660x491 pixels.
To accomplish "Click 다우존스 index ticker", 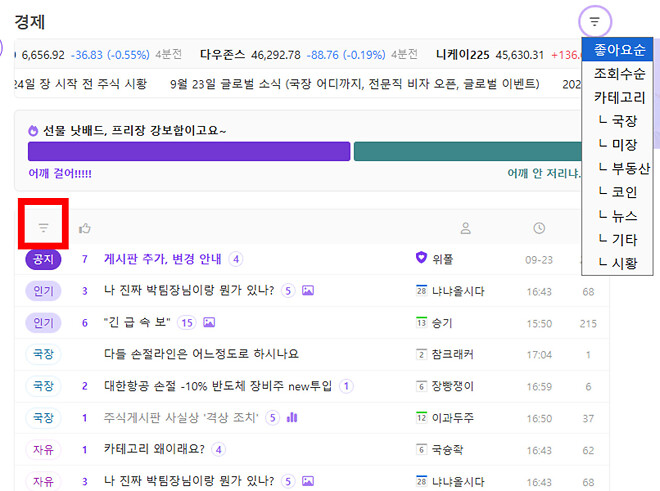I will [222, 55].
